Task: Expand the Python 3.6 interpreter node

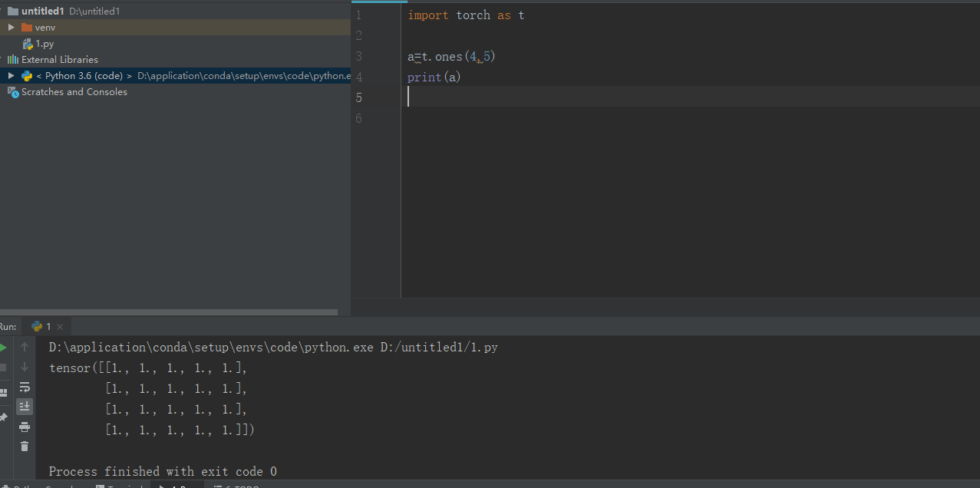Action: [x=10, y=75]
